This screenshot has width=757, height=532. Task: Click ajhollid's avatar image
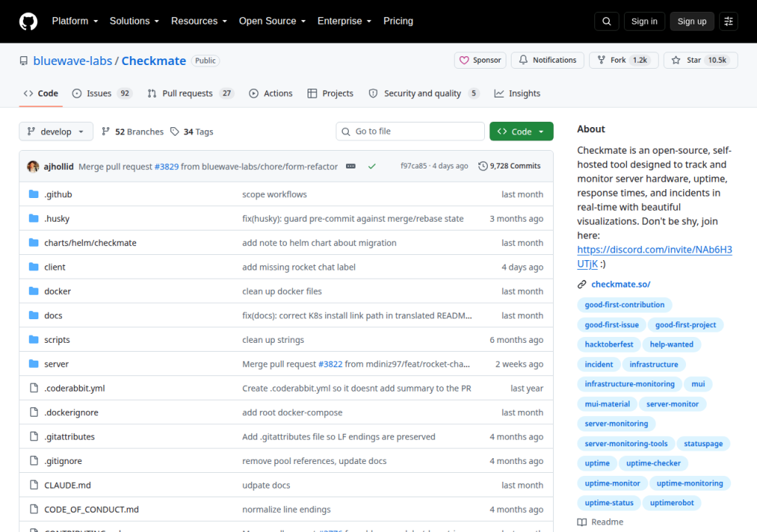(33, 166)
